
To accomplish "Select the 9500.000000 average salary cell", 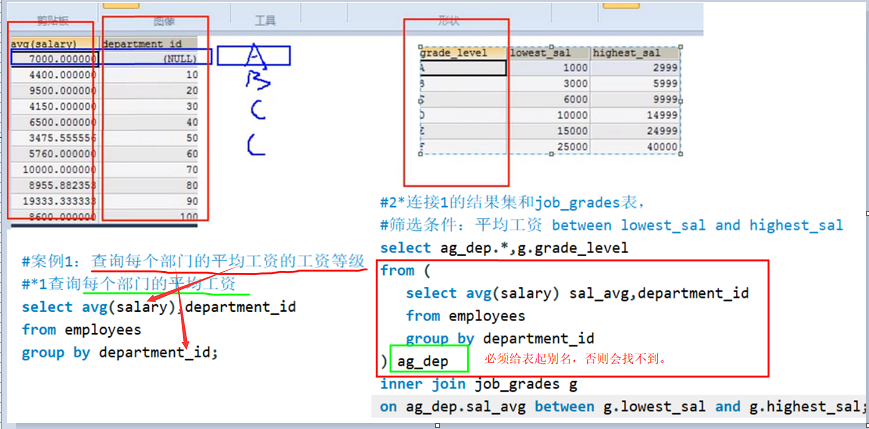I will 54,91.
